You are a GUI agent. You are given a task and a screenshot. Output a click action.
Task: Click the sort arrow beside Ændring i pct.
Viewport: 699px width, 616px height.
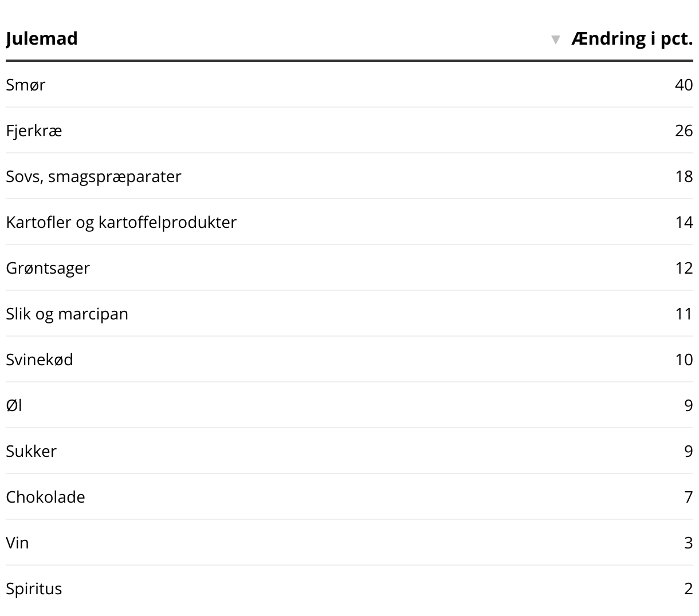(x=555, y=40)
